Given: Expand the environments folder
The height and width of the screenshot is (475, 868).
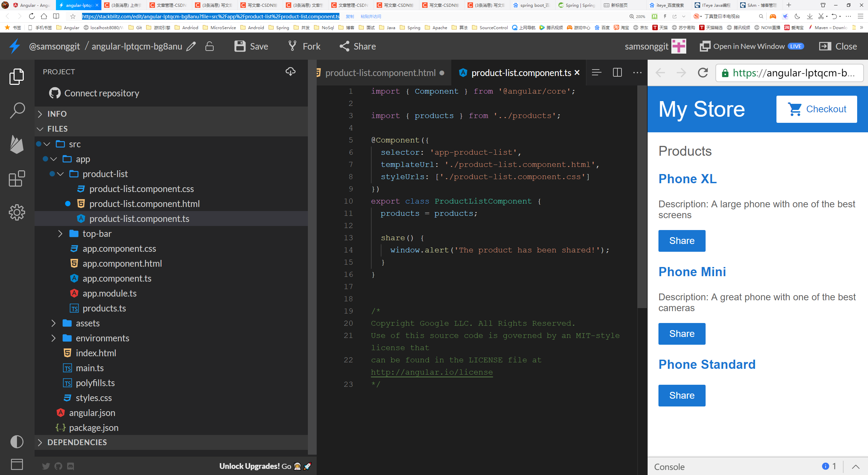Looking at the screenshot, I should [54, 338].
